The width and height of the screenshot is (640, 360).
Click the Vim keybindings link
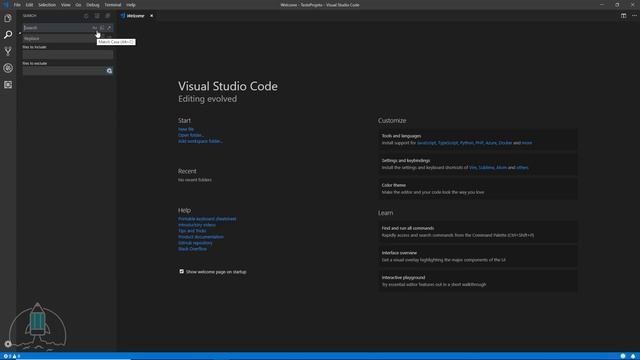click(473, 167)
